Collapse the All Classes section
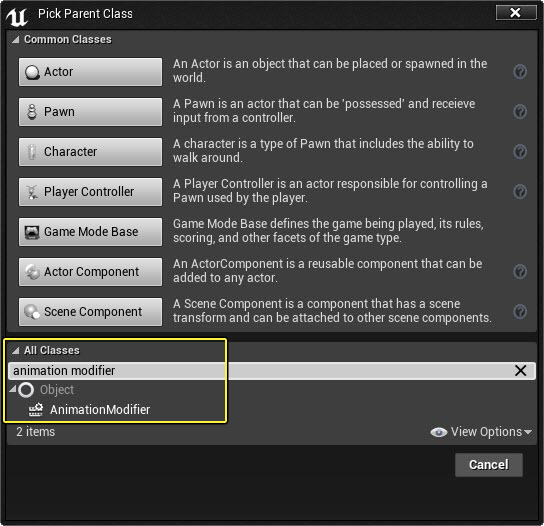Image resolution: width=544 pixels, height=526 pixels. pyautogui.click(x=15, y=350)
